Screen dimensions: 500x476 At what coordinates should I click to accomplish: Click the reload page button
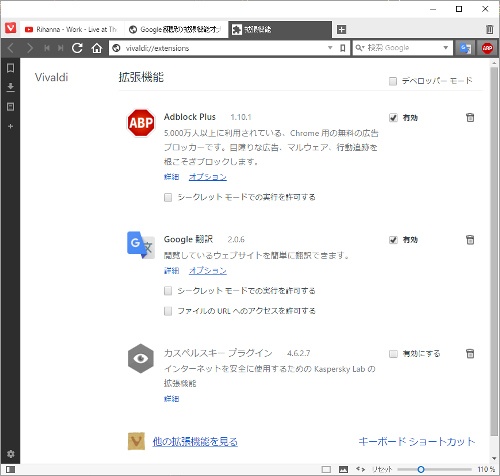click(77, 48)
